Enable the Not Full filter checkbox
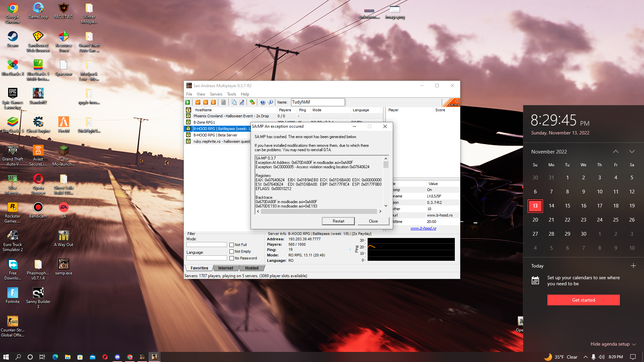This screenshot has height=362, width=644. click(x=231, y=245)
